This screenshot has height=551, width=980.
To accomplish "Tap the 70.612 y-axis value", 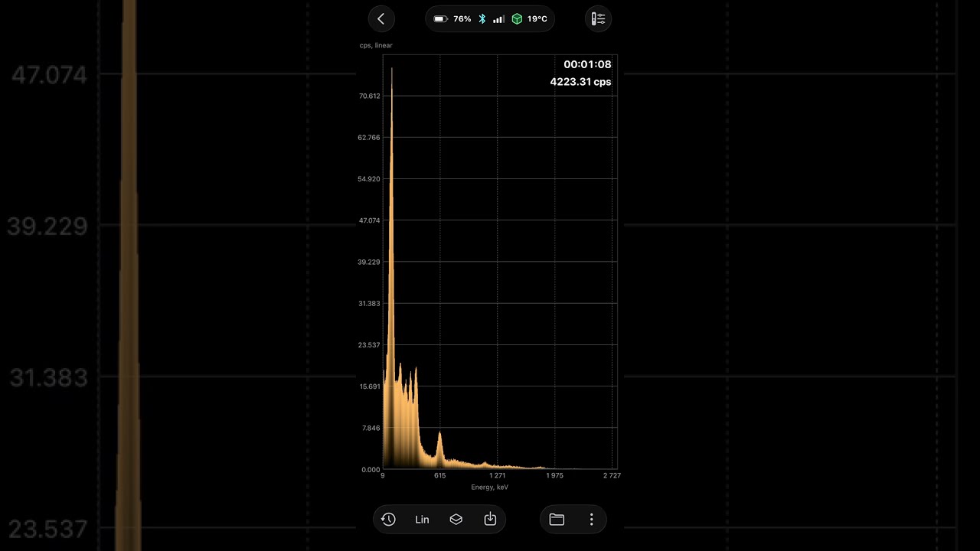I will coord(369,96).
